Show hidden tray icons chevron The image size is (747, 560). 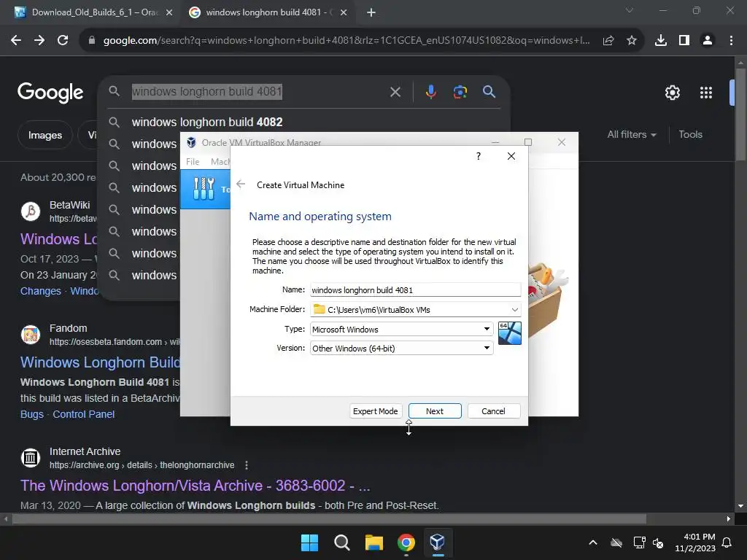pyautogui.click(x=593, y=542)
